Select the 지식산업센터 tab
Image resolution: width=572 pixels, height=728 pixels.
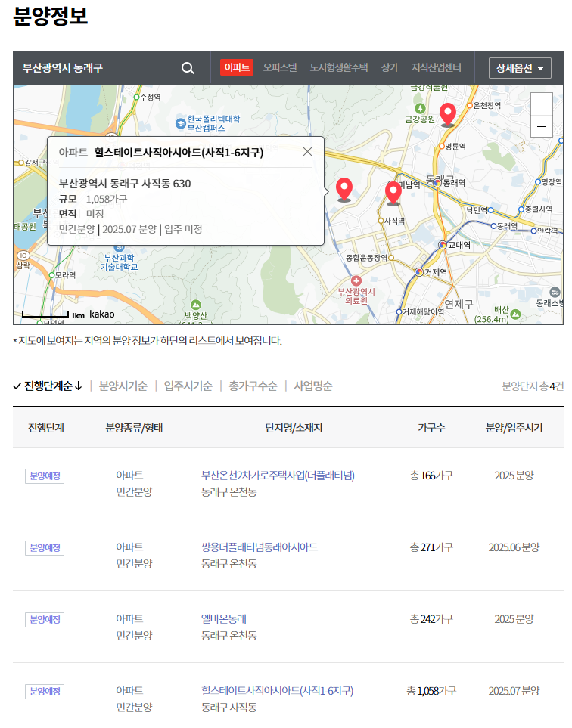click(436, 68)
